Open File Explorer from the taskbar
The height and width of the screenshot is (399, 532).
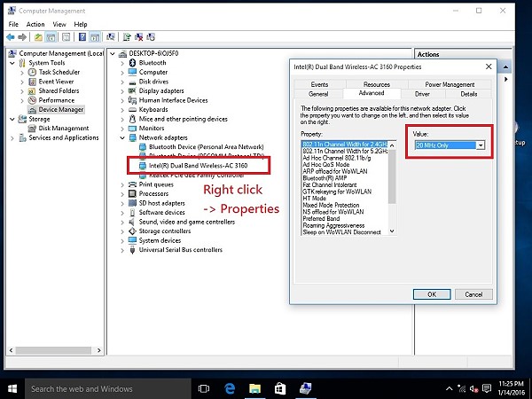coord(254,388)
